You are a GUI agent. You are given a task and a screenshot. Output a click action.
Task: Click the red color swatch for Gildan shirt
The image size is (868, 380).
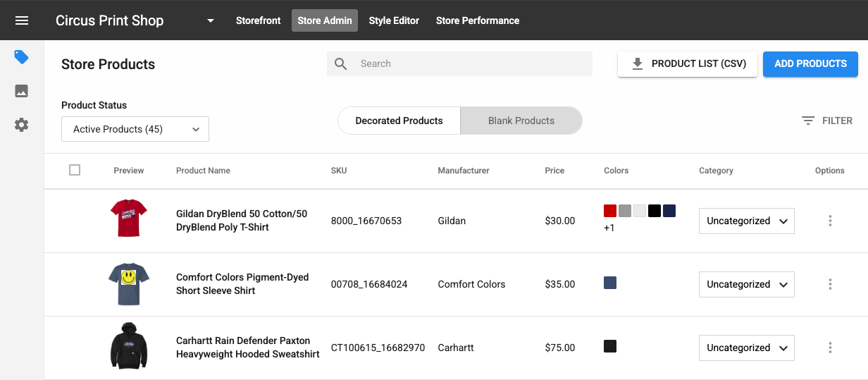click(610, 211)
